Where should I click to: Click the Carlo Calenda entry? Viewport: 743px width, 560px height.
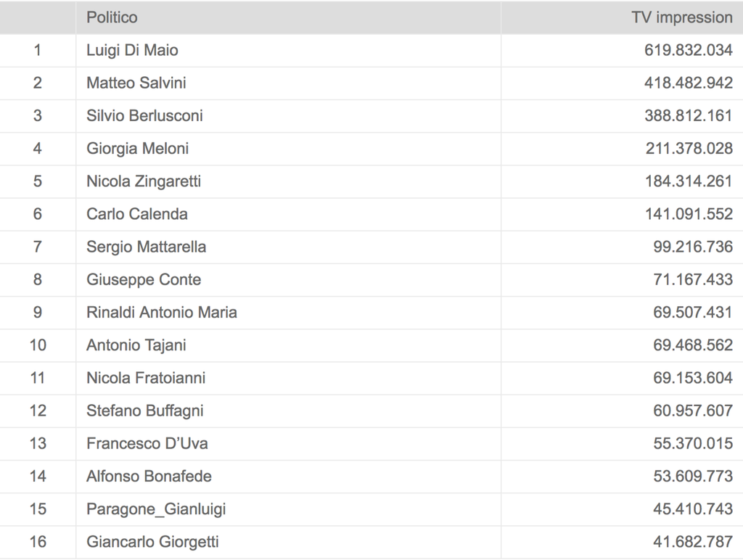[137, 214]
